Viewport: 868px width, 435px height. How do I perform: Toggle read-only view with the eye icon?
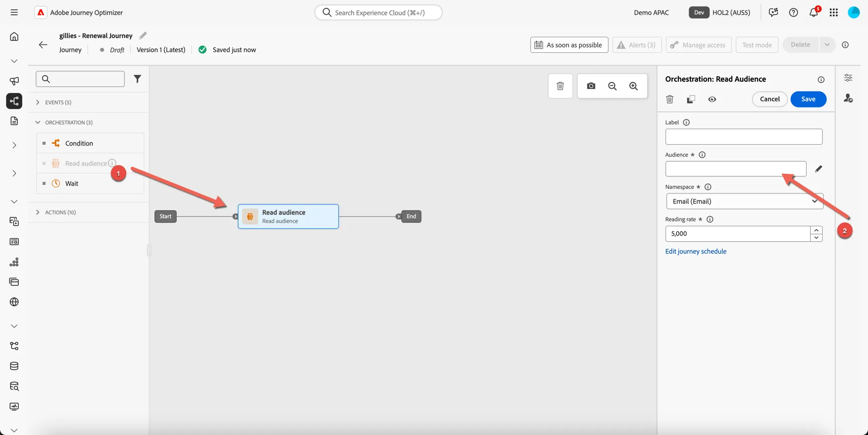[712, 99]
